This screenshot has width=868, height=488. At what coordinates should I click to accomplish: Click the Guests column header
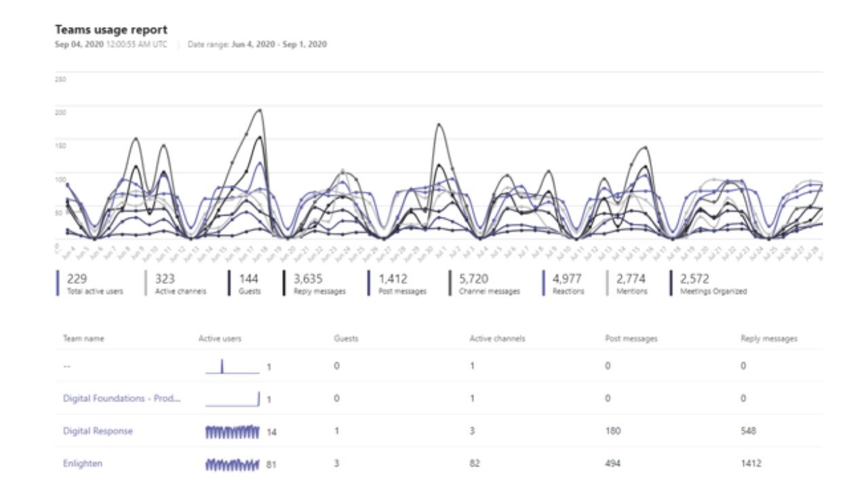point(346,338)
